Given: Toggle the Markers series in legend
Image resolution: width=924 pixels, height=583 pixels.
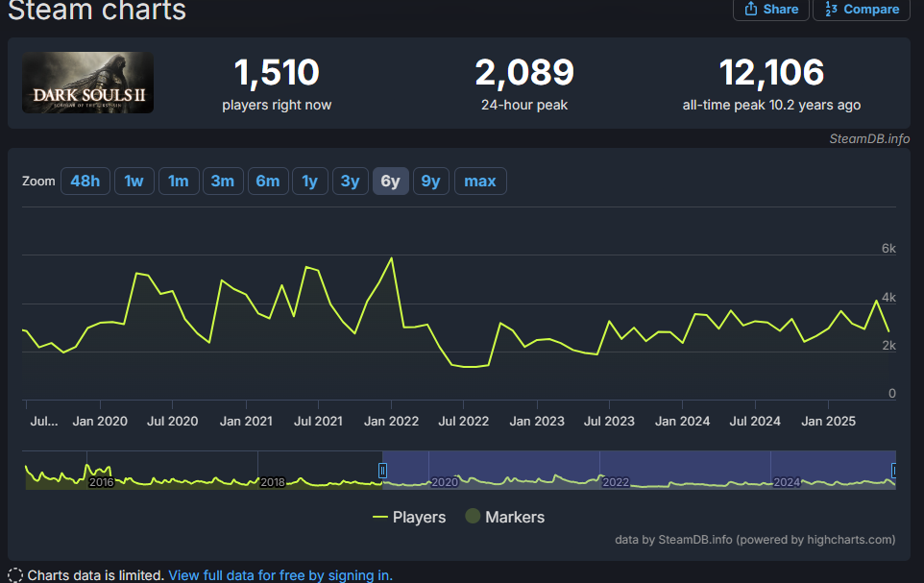Looking at the screenshot, I should tap(504, 517).
